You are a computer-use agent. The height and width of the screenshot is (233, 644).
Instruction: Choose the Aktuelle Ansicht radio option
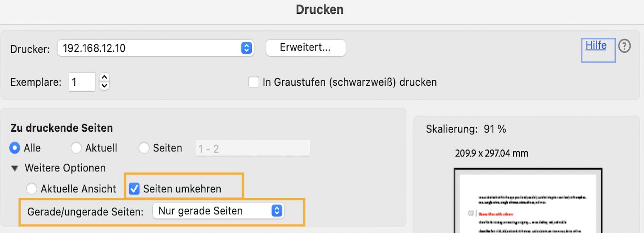coord(32,189)
